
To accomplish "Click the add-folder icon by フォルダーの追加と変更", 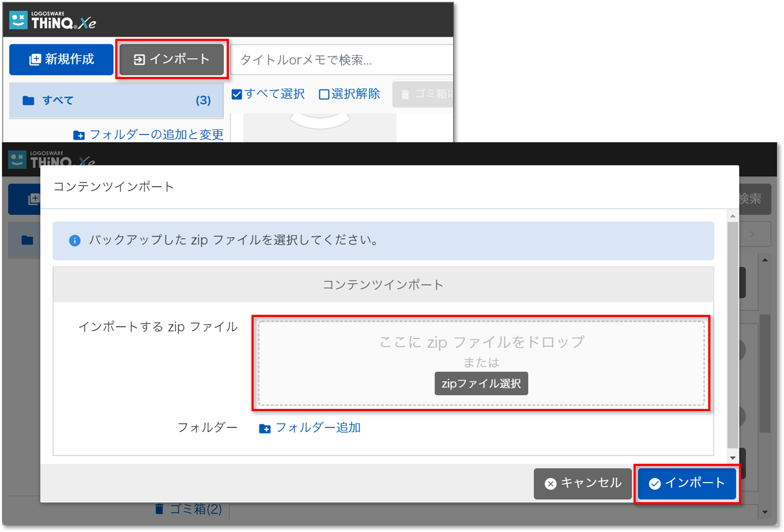I will pyautogui.click(x=79, y=135).
